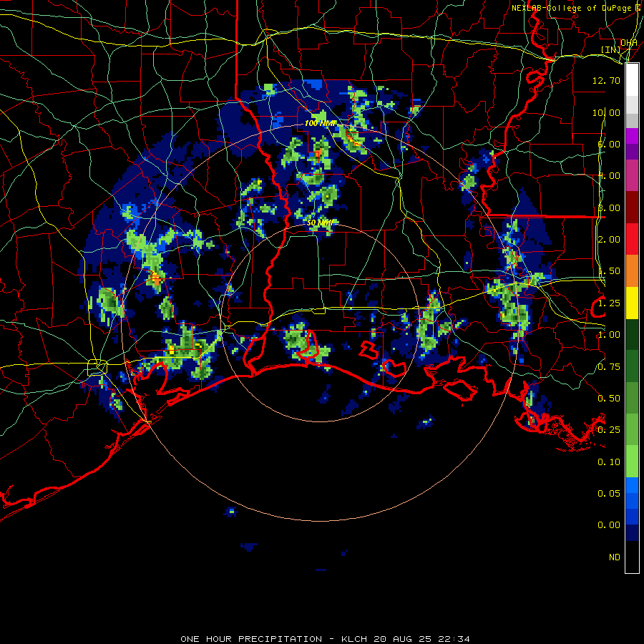This screenshot has height=644, width=644.
Task: Click the OHA product label above legend
Action: [629, 43]
